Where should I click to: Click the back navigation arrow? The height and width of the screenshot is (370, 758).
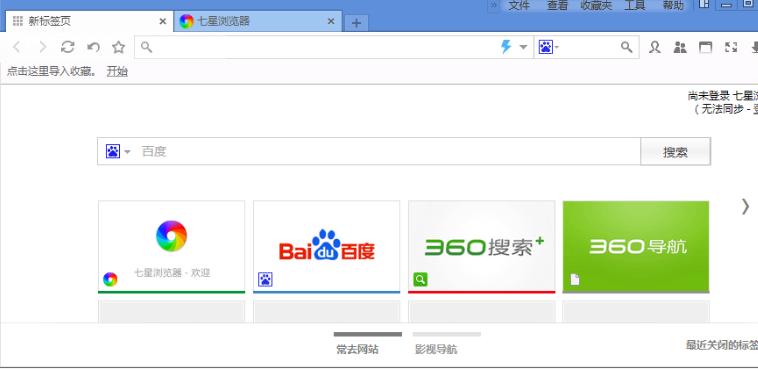(17, 47)
